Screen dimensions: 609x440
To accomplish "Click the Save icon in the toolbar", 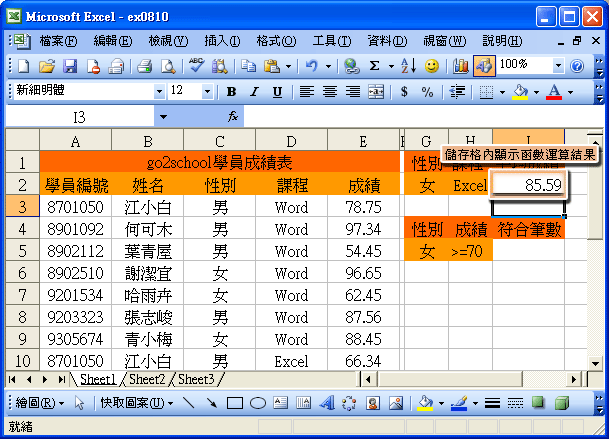I will 70,66.
